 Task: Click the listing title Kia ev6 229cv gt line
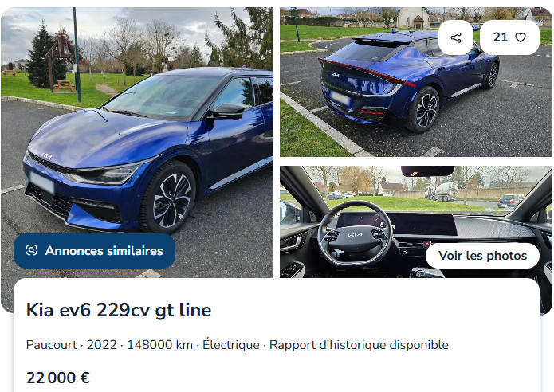coord(119,310)
